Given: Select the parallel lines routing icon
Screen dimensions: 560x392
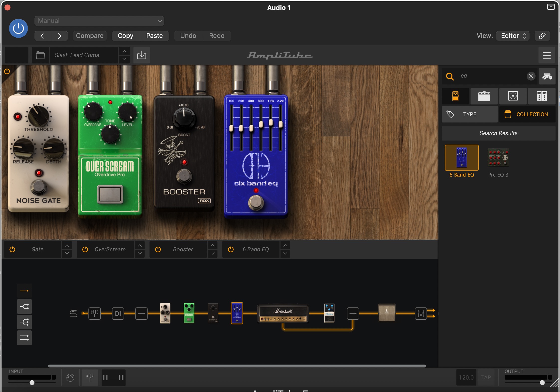Looking at the screenshot, I should [24, 338].
